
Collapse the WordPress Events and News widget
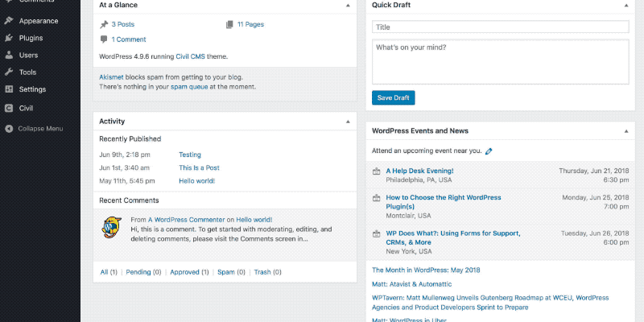[x=626, y=131]
